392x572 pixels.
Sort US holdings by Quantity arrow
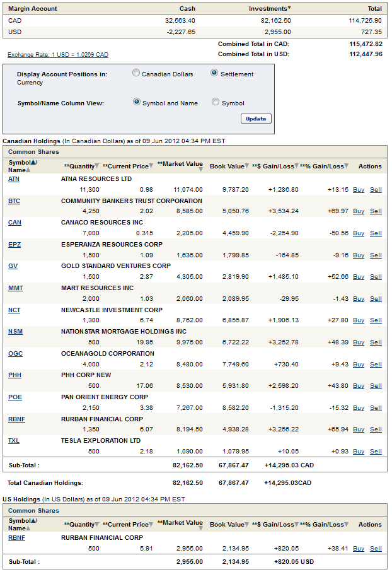97,525
